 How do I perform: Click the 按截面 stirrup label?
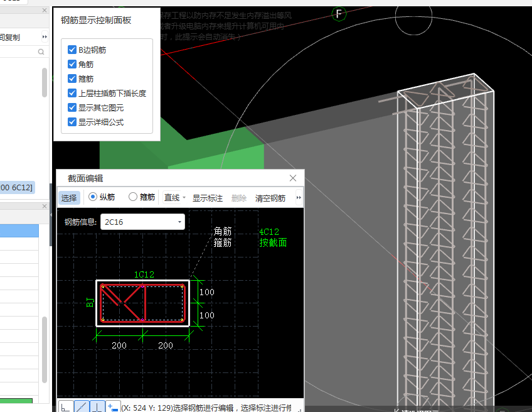point(273,242)
